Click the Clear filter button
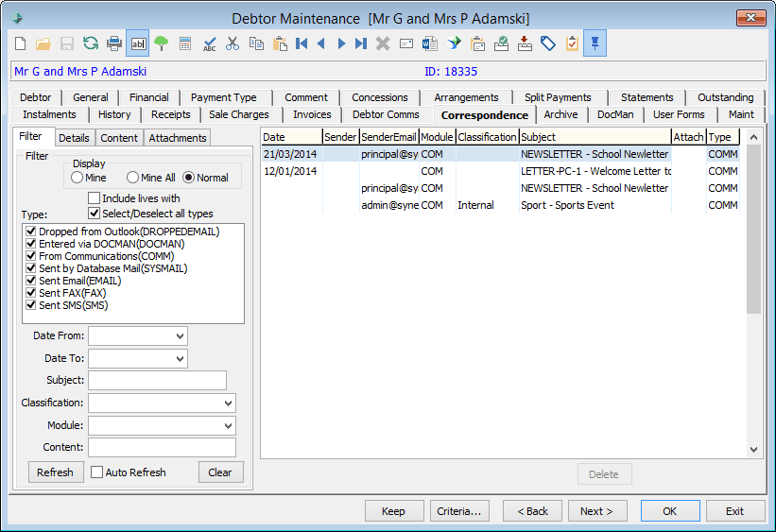This screenshot has width=776, height=532. click(x=220, y=472)
